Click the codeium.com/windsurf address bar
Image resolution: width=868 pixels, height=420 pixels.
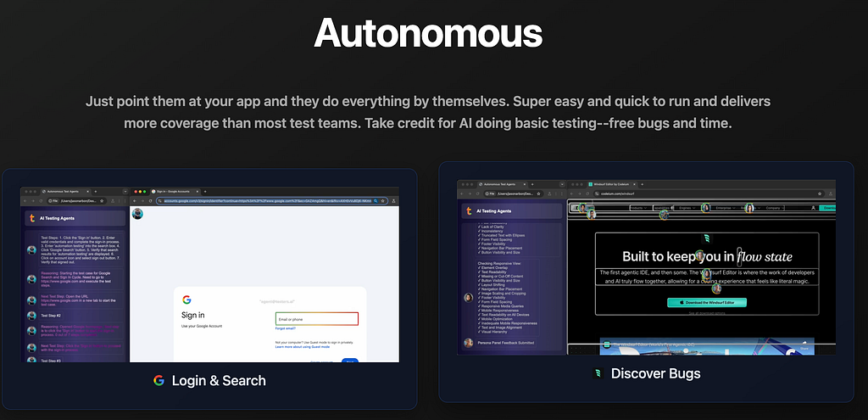coord(709,194)
